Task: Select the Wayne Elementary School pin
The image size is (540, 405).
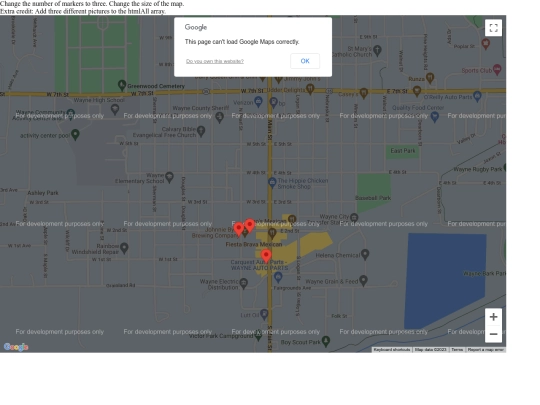Action: pos(169,177)
